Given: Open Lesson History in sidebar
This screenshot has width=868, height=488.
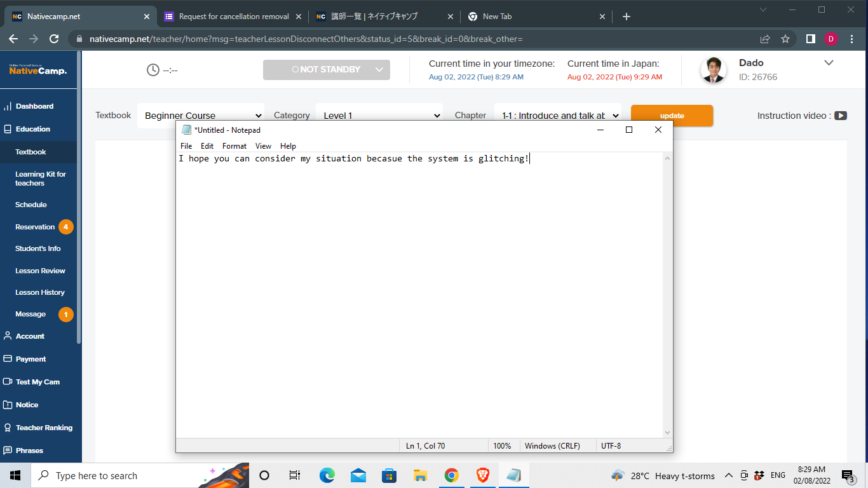Looking at the screenshot, I should (x=40, y=292).
